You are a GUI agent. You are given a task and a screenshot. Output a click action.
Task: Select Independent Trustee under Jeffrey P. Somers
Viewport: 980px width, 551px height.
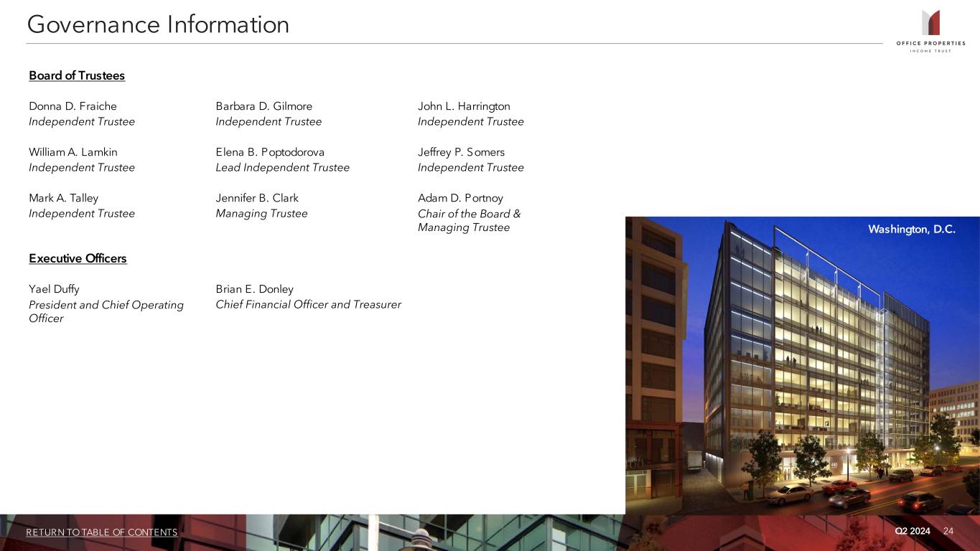(471, 167)
